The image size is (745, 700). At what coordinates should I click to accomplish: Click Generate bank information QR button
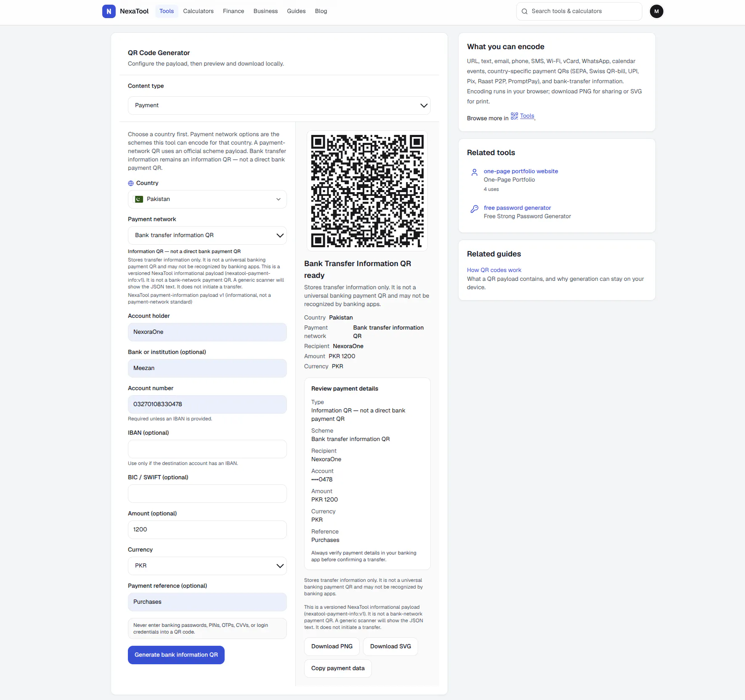pyautogui.click(x=176, y=655)
